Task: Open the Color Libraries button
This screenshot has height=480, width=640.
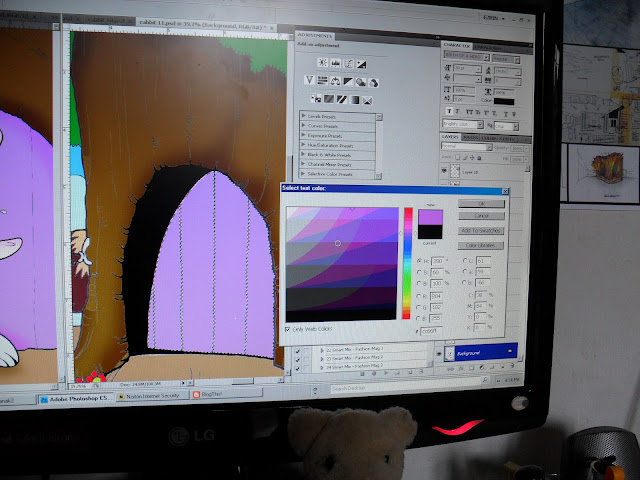Action: tap(481, 245)
